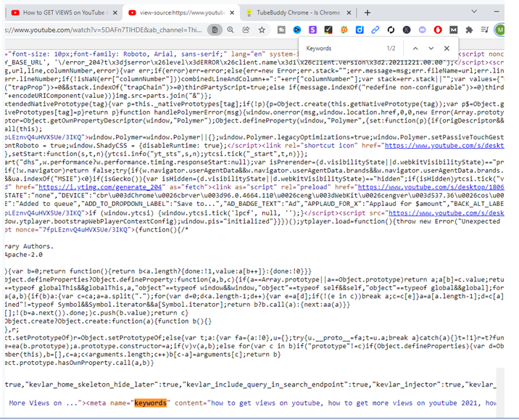
Task: Click the checkmark extension icon
Action: [328, 30]
